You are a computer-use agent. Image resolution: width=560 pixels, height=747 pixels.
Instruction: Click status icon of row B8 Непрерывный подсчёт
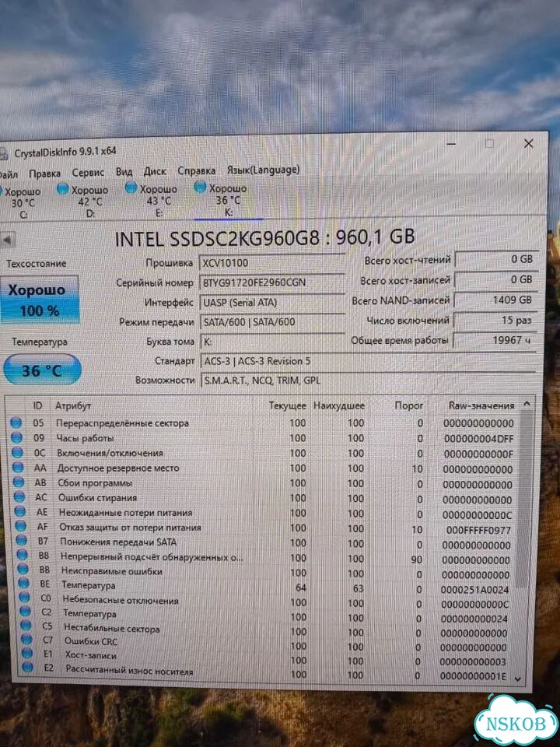[22, 555]
